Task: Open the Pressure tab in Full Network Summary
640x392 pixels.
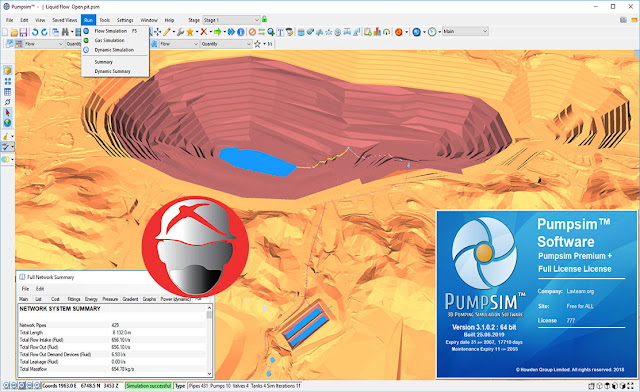Action: (110, 299)
